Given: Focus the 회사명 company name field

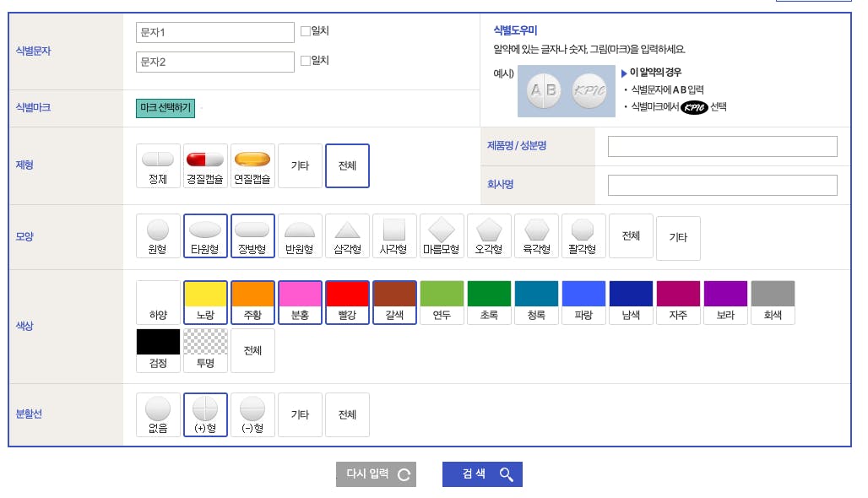Looking at the screenshot, I should (722, 185).
